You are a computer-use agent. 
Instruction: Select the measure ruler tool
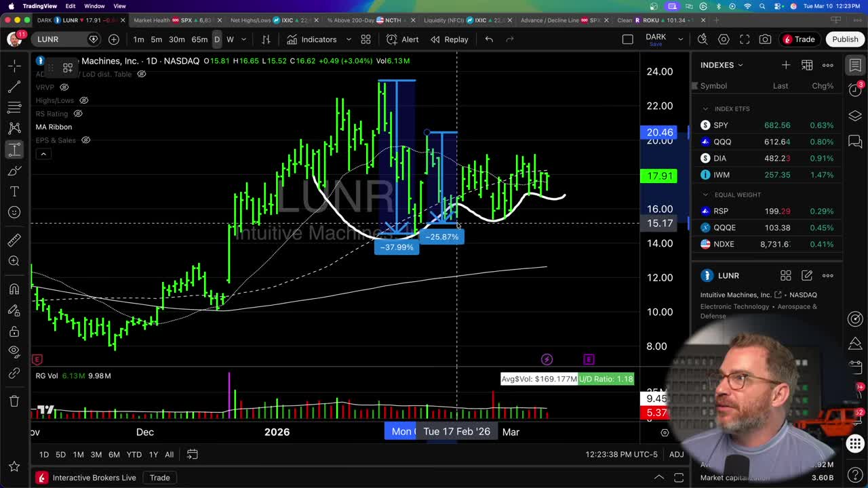tap(14, 239)
